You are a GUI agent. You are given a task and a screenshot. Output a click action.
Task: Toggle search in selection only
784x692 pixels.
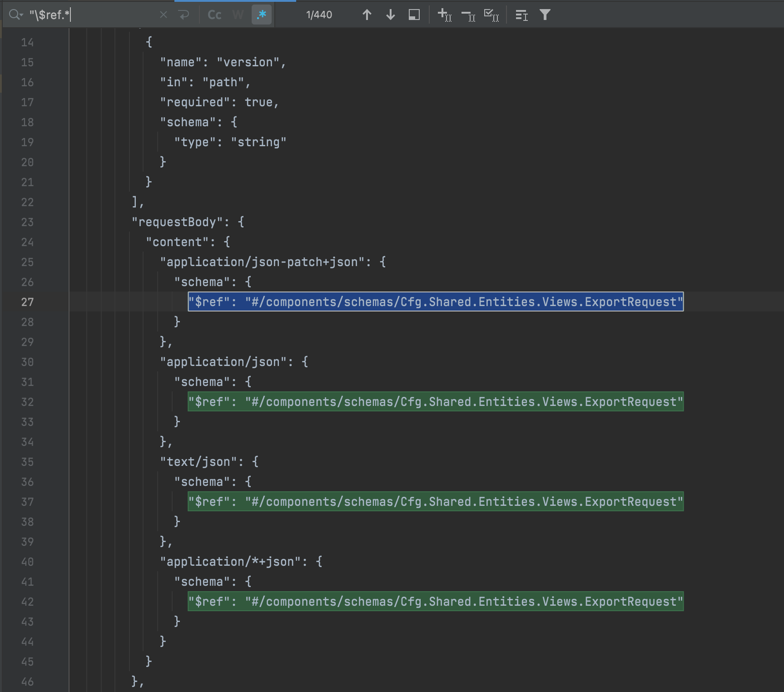(x=522, y=15)
